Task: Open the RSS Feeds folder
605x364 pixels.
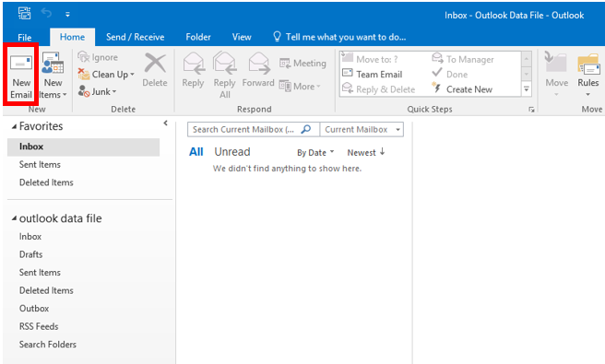Action: coord(39,326)
